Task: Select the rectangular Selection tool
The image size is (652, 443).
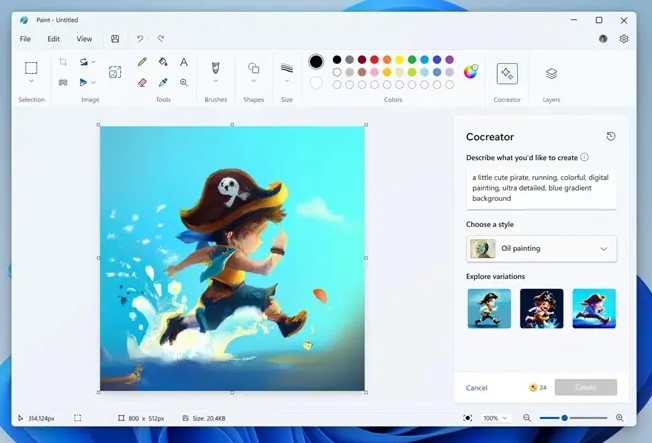Action: click(31, 68)
